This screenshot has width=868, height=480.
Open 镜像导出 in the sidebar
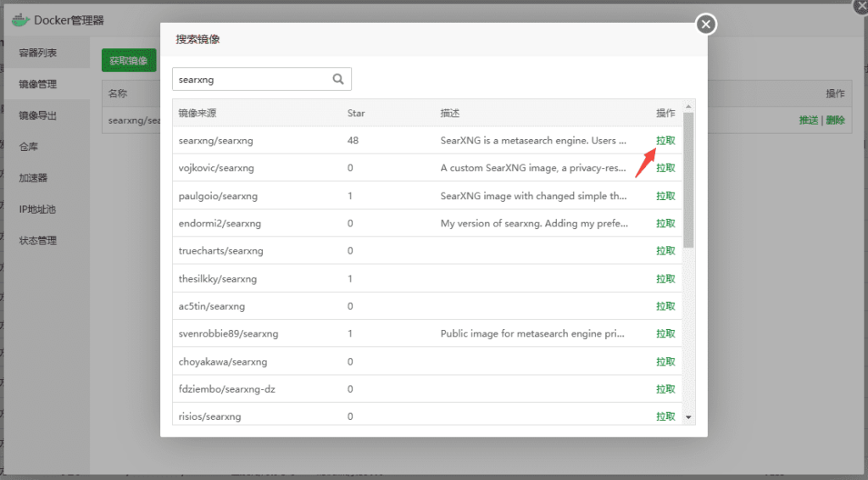coord(37,115)
